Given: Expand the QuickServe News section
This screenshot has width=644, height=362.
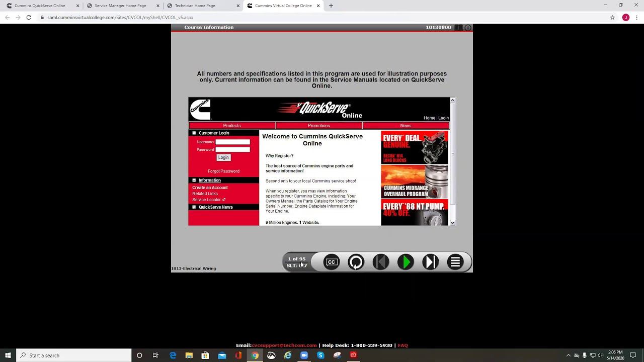Looking at the screenshot, I should [x=194, y=207].
